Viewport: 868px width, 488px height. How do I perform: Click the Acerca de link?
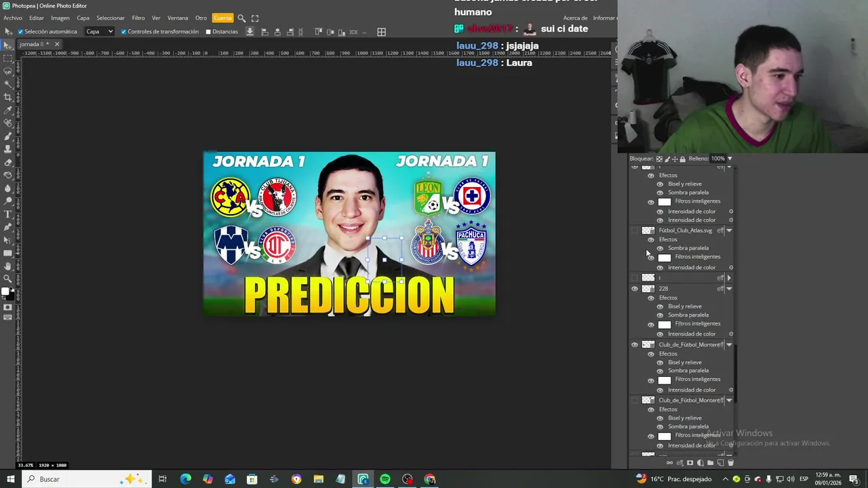tap(575, 18)
